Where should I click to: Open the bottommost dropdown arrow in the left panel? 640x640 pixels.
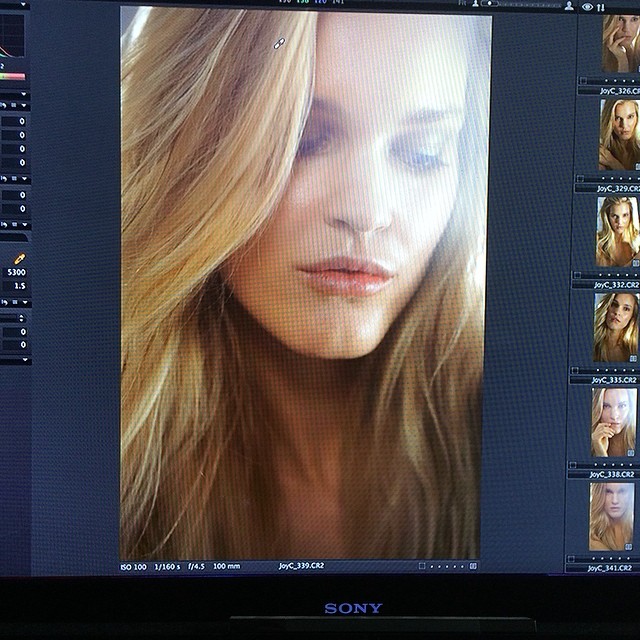coord(25,360)
